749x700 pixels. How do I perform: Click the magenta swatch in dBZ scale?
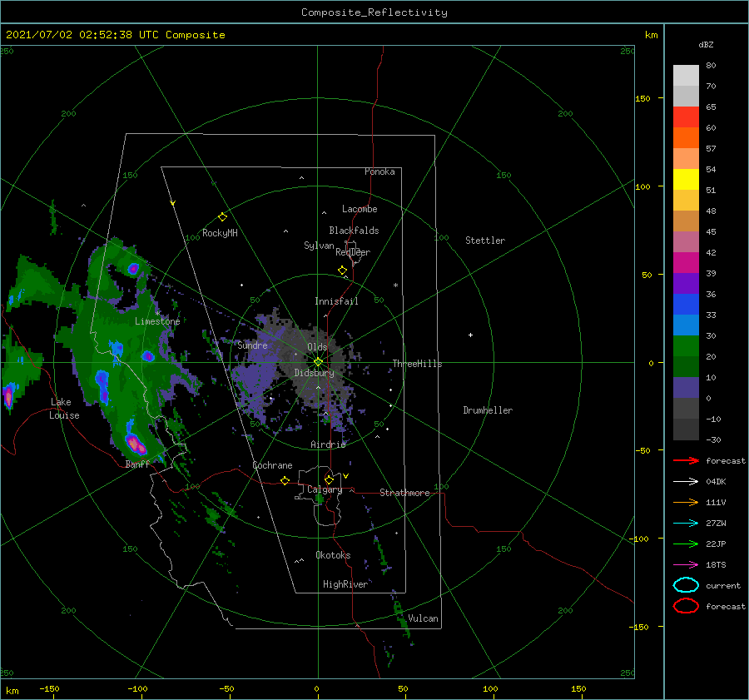686,262
